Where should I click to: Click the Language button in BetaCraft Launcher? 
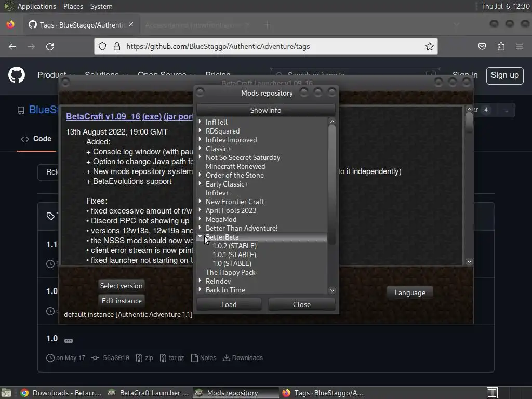[410, 292]
